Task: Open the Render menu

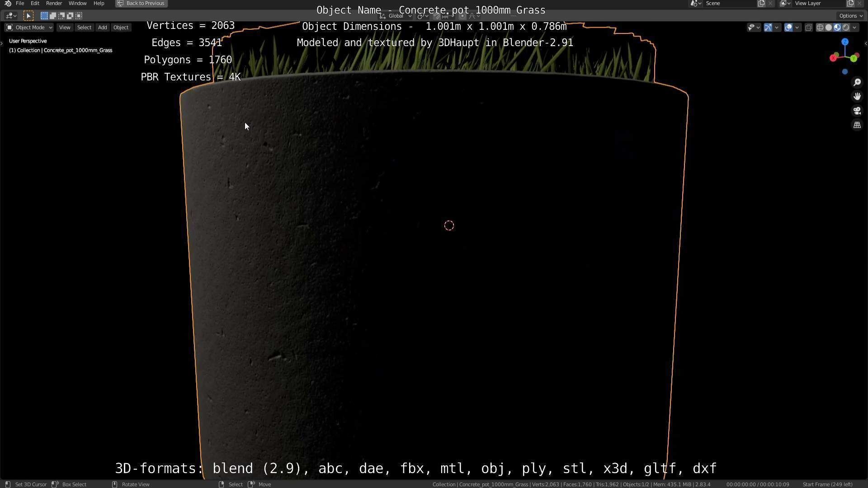Action: click(54, 3)
